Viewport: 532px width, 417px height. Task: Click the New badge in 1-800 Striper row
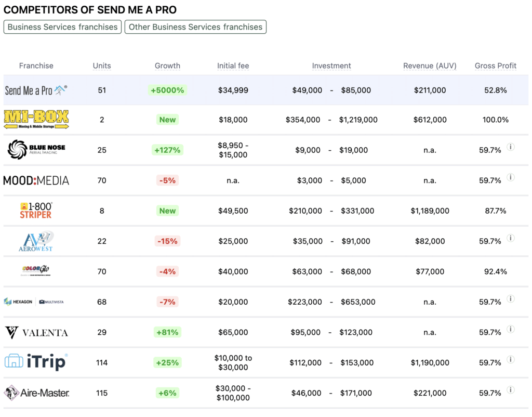168,211
